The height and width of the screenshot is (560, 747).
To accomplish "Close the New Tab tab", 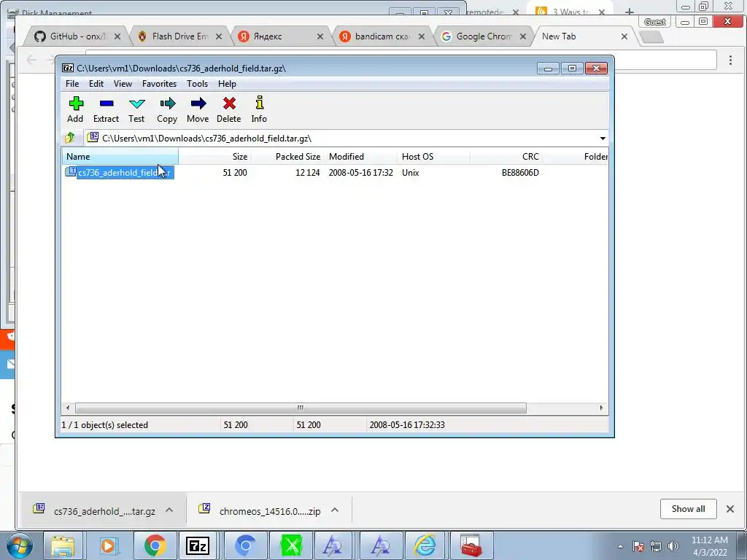I will click(624, 36).
